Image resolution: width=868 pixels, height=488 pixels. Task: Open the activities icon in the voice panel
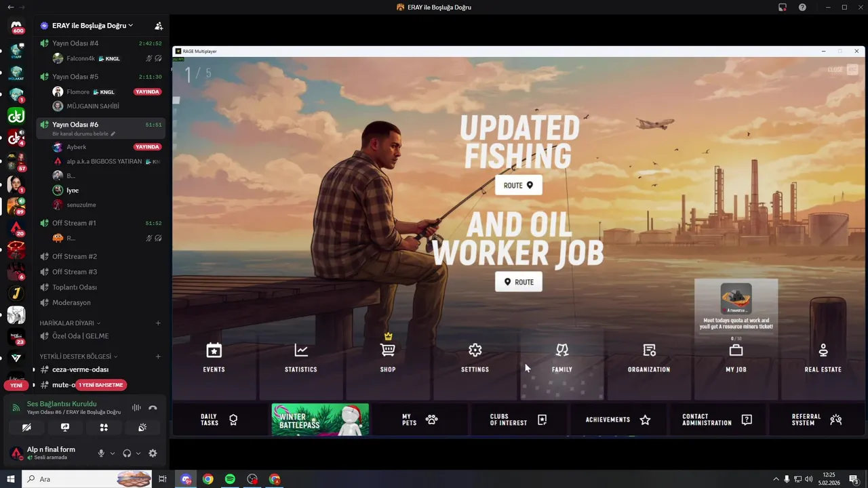pos(104,428)
